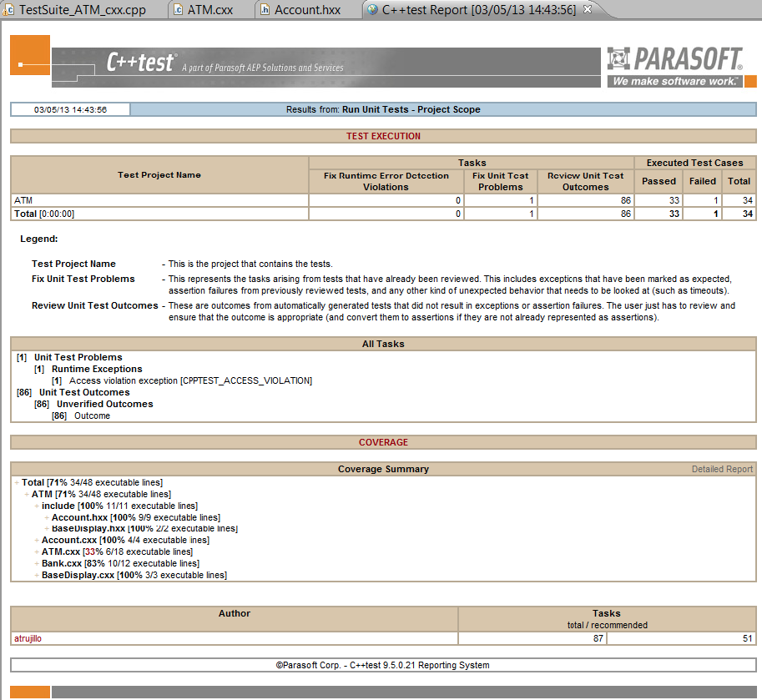
Task: Click the 'ATM' test project name cell
Action: pyautogui.click(x=159, y=200)
